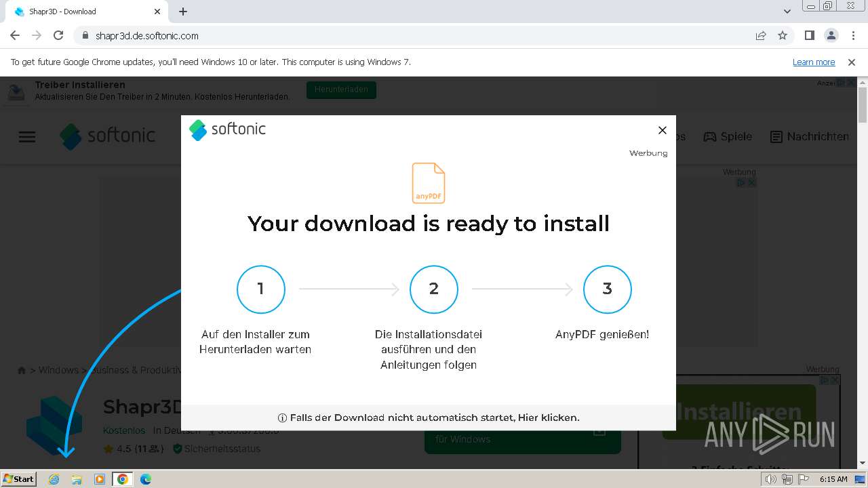
Task: Click the volume tray icon
Action: click(x=771, y=479)
